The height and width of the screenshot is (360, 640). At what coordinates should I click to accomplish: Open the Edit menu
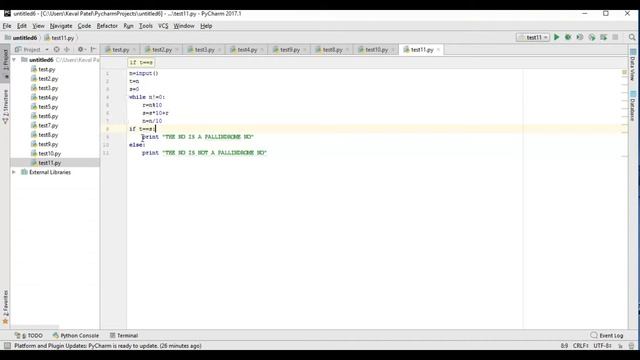tap(22, 26)
